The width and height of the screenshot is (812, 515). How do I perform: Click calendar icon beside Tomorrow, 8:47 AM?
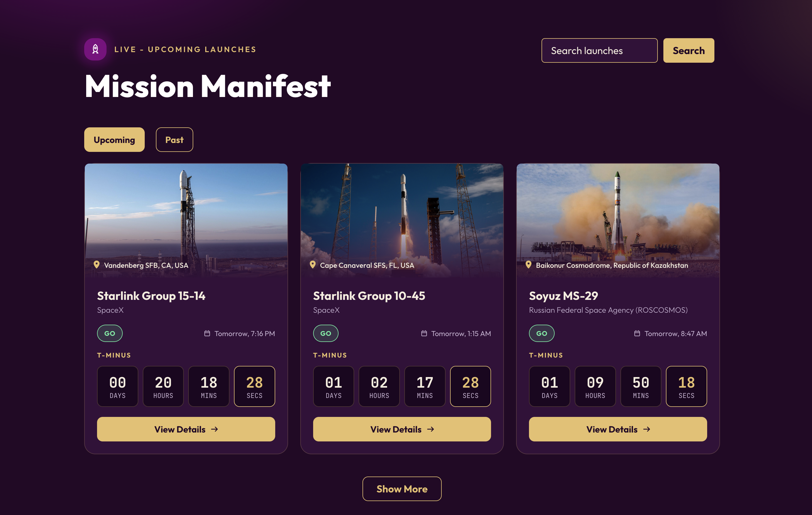point(637,333)
